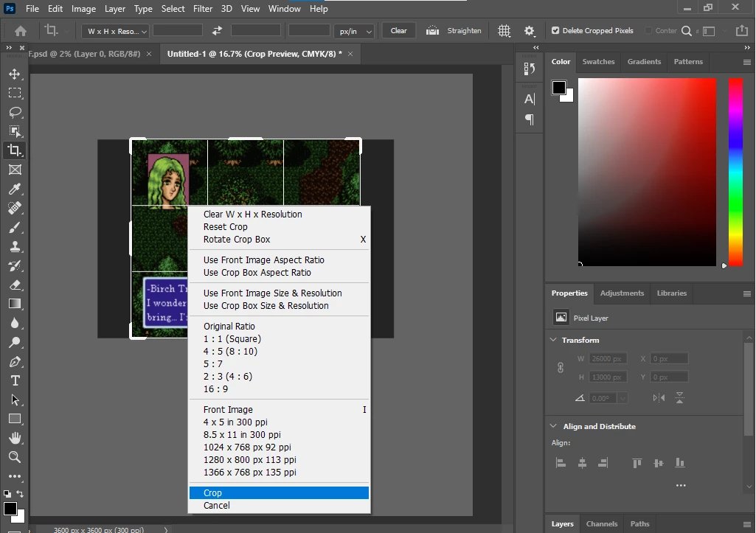The height and width of the screenshot is (533, 756).
Task: Collapse the Transform section
Action: click(555, 340)
